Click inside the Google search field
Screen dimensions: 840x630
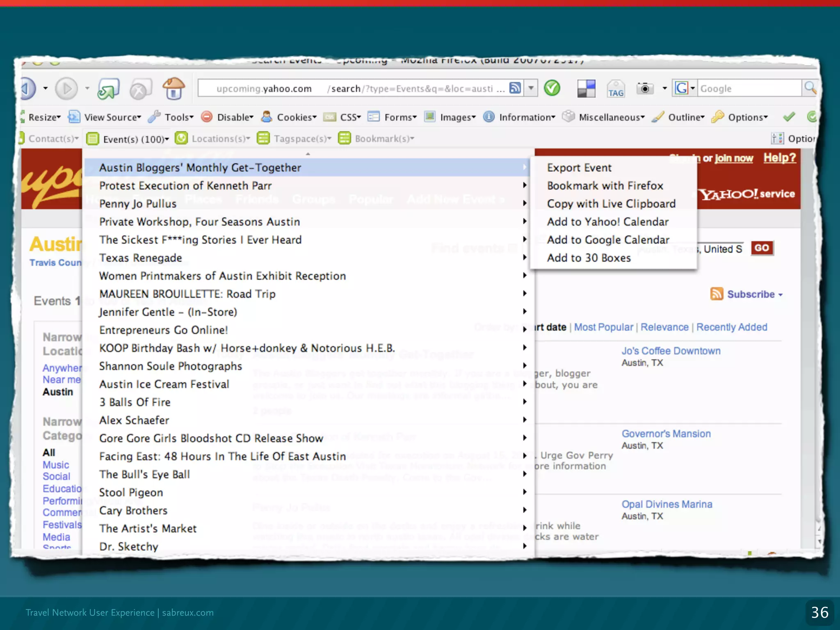749,88
